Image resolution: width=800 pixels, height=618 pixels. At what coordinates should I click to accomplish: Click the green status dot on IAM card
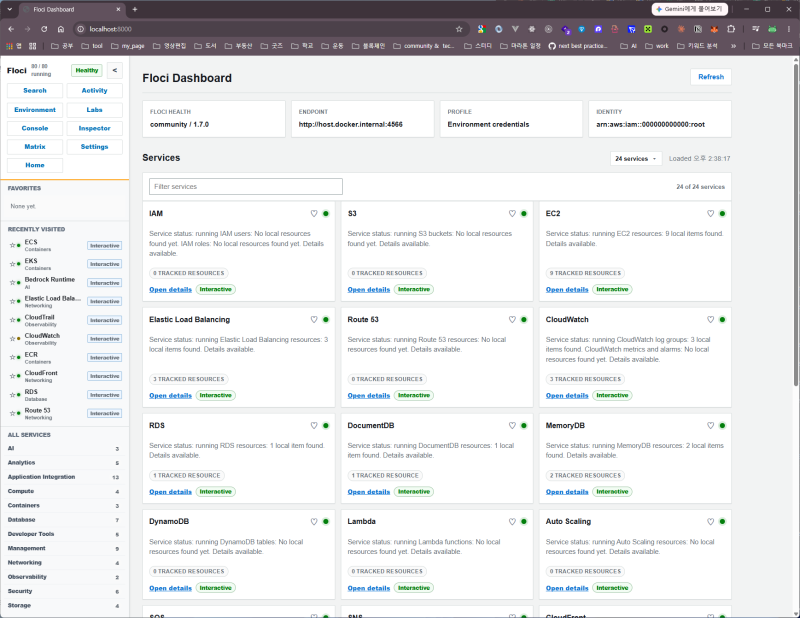(326, 214)
